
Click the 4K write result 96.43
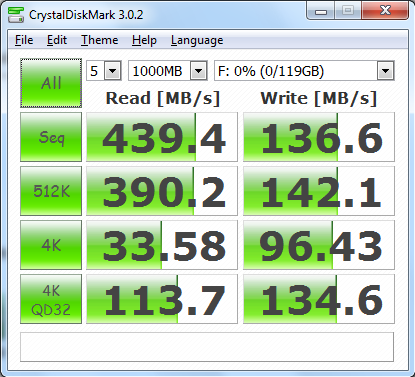pos(319,245)
